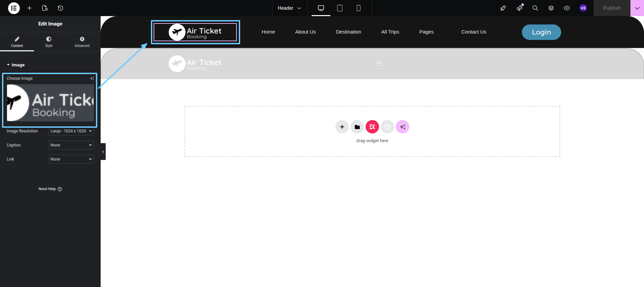Screen dimensions: 644x287
Task: Open the document settings icon
Action: point(45,8)
